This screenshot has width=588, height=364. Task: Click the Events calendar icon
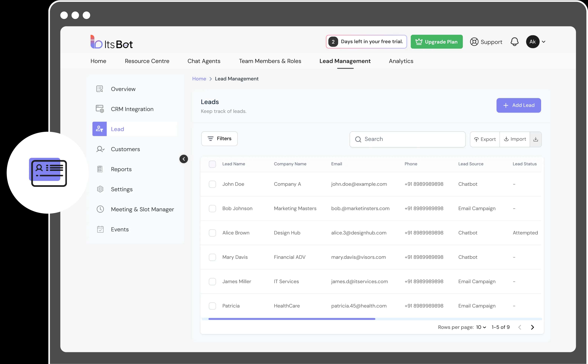100,229
